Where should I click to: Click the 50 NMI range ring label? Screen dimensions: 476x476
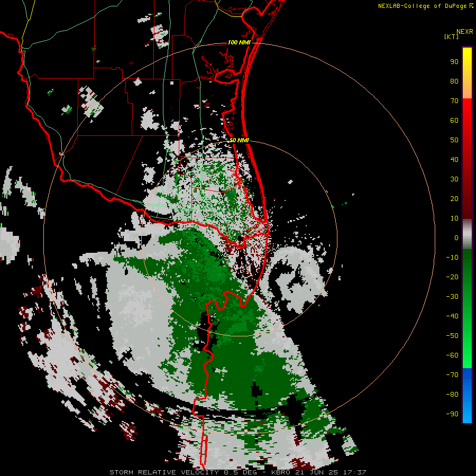pyautogui.click(x=239, y=140)
